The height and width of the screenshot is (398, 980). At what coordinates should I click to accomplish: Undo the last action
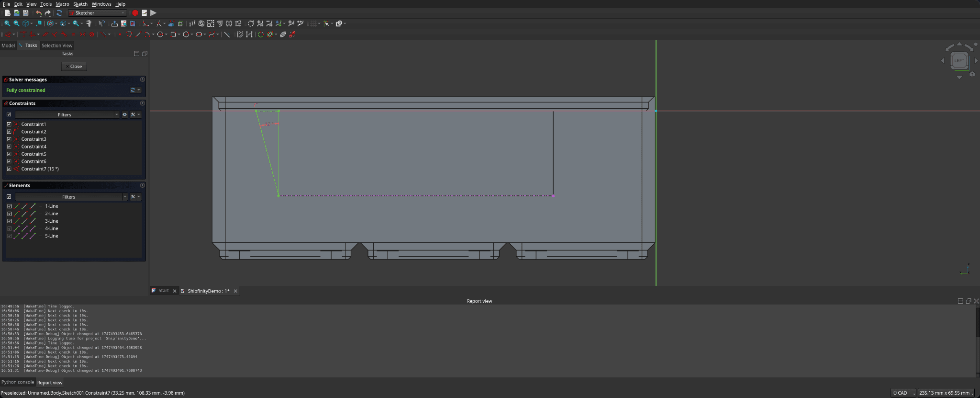tap(38, 13)
